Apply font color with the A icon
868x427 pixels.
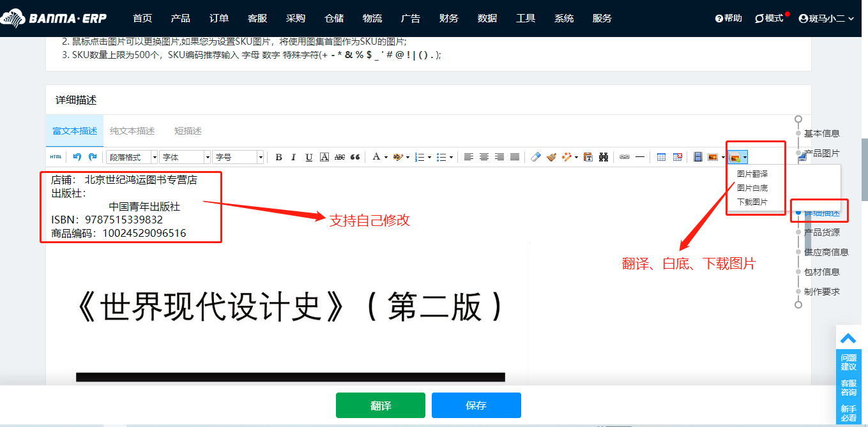[376, 157]
